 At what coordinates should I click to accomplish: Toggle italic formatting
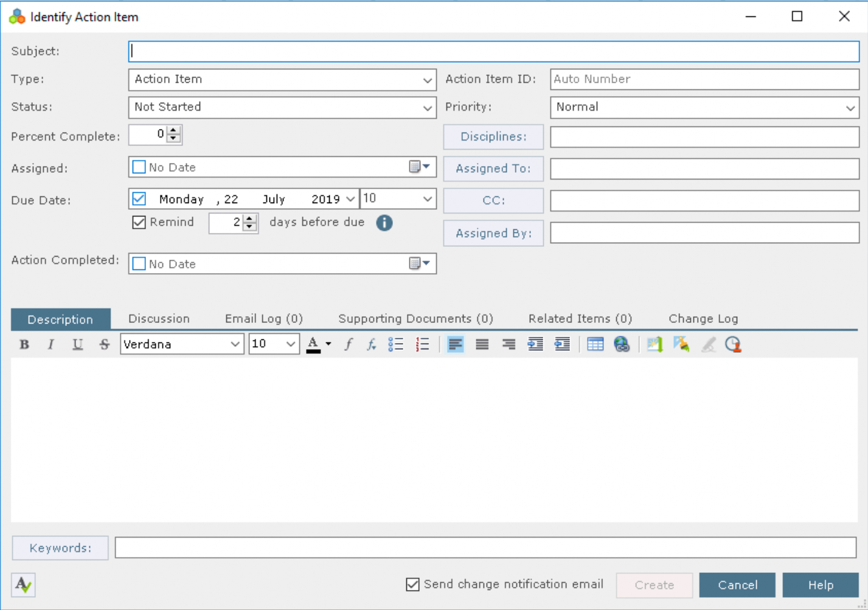point(51,344)
